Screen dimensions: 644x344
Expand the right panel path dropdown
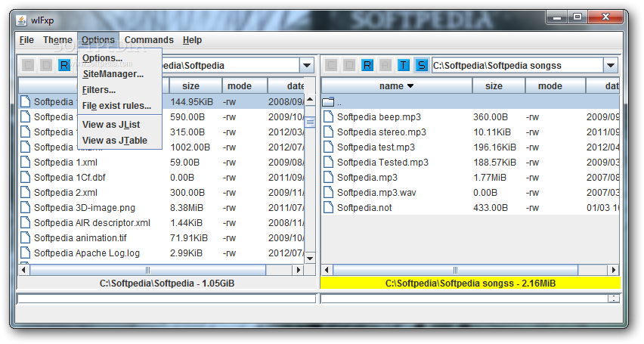click(610, 65)
